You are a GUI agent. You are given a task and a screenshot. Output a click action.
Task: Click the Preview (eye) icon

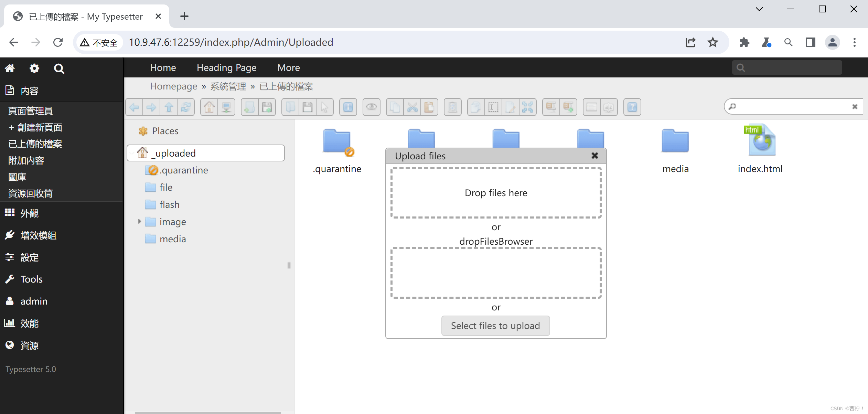[x=372, y=107]
